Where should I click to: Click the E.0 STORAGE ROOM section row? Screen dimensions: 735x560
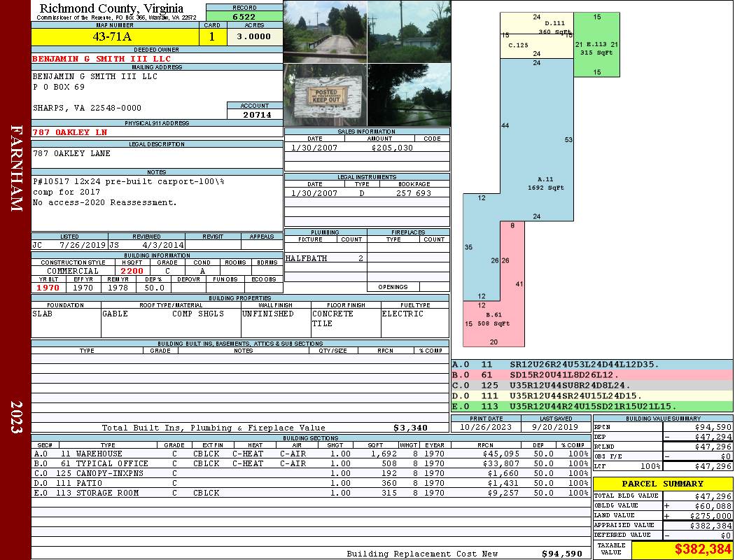coord(311,493)
